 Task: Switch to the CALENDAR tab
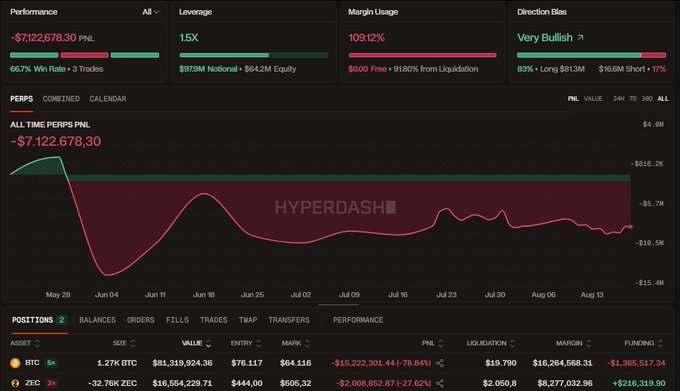[108, 99]
